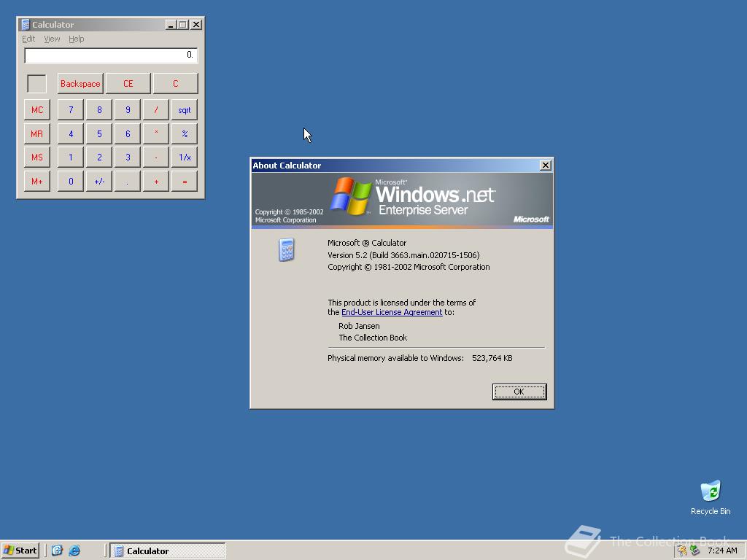This screenshot has height=560, width=747.
Task: Open the Start menu
Action: click(20, 551)
